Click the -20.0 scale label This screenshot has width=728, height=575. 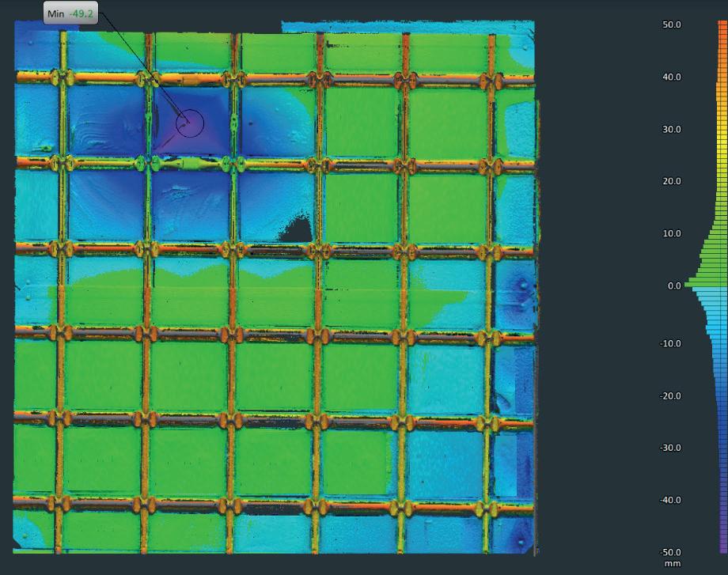[670, 396]
